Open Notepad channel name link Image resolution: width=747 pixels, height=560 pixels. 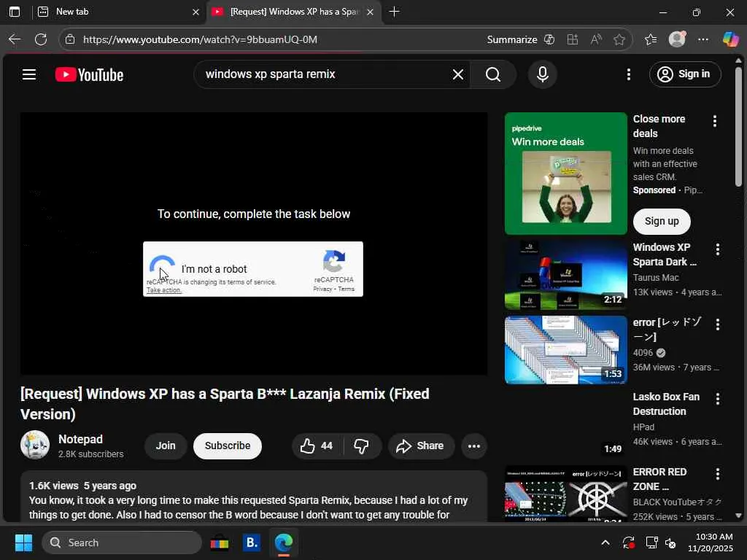pyautogui.click(x=80, y=439)
